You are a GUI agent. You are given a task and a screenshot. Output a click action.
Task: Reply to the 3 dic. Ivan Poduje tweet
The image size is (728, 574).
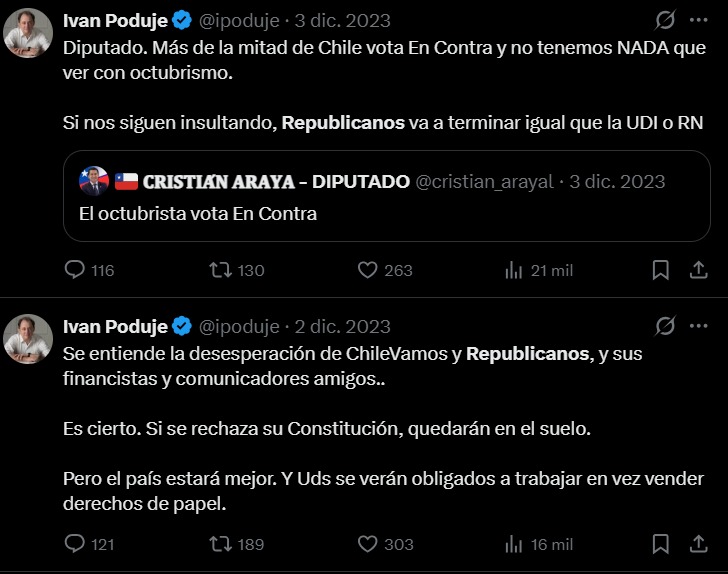pos(76,270)
